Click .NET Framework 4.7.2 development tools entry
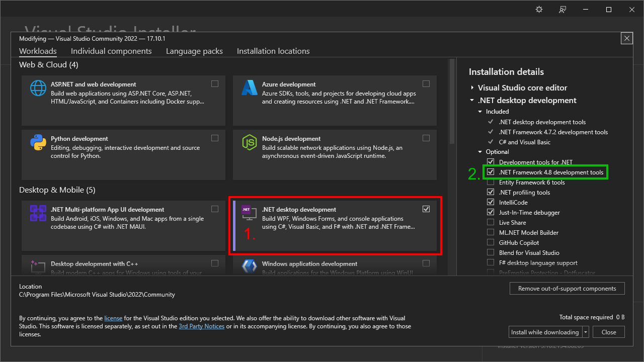 [553, 132]
